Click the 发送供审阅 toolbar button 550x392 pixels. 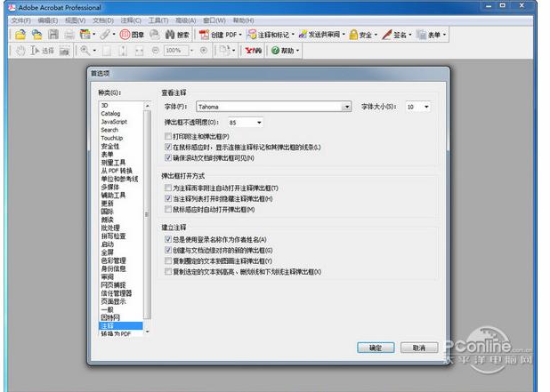pos(321,35)
